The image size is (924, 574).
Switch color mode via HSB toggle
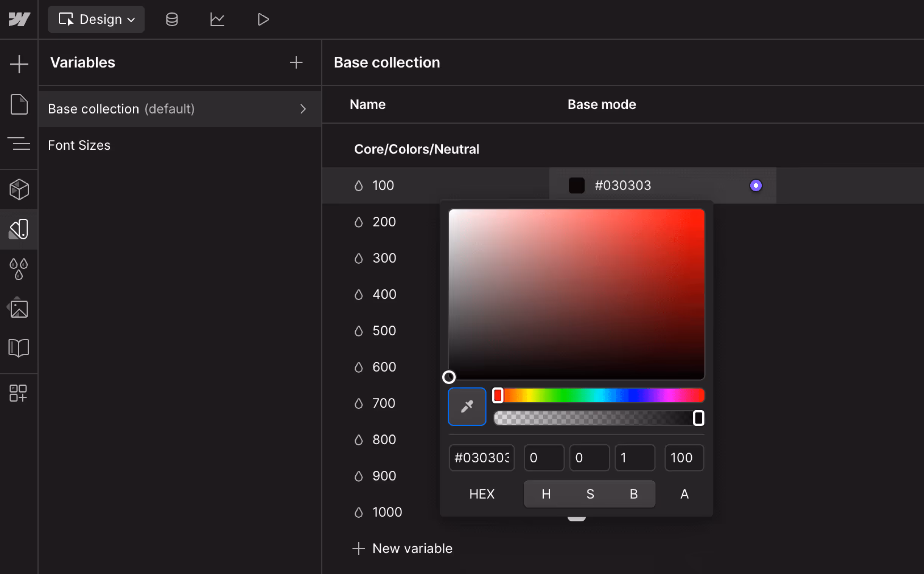pyautogui.click(x=590, y=494)
